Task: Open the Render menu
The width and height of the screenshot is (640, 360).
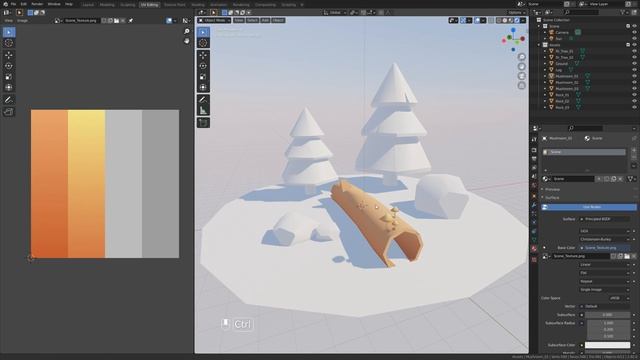Action: click(37, 4)
